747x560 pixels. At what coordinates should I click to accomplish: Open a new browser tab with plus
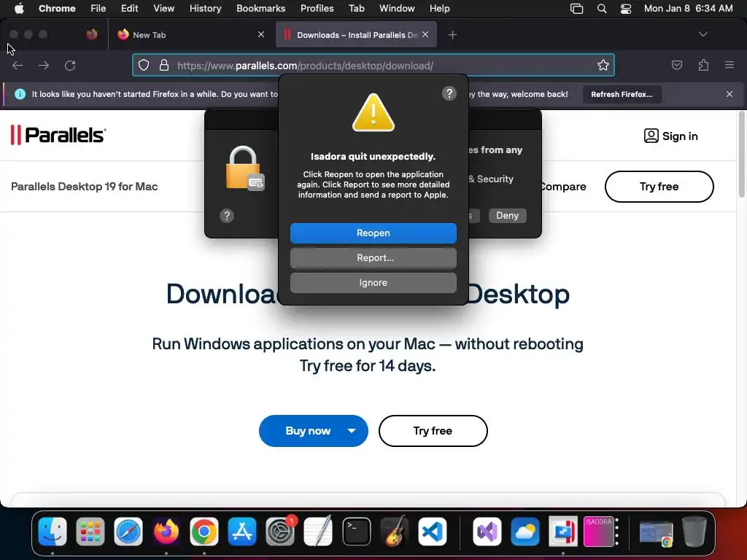(x=452, y=35)
